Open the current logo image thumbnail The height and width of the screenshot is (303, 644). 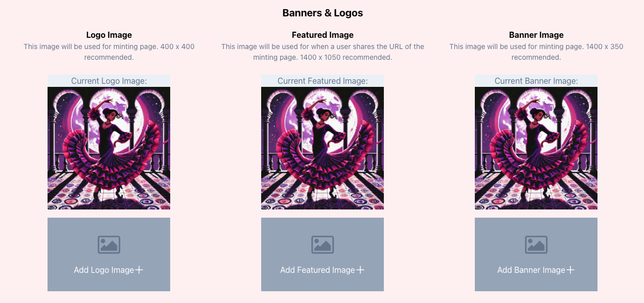coord(109,148)
